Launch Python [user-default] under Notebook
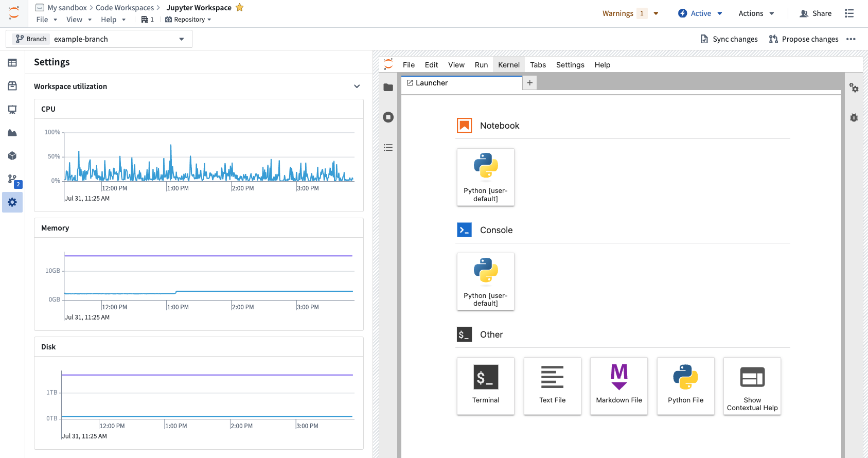The image size is (868, 458). point(486,177)
